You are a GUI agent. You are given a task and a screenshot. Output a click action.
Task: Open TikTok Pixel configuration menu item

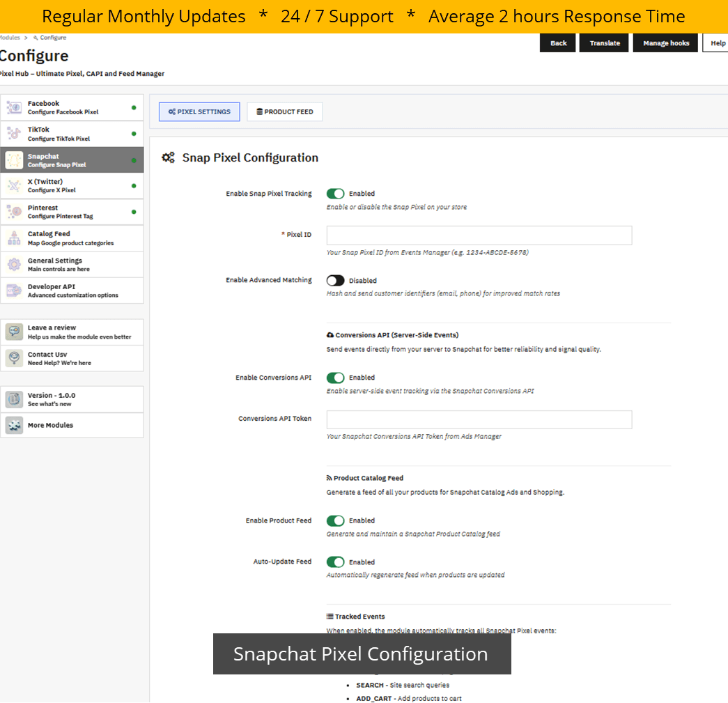point(72,134)
